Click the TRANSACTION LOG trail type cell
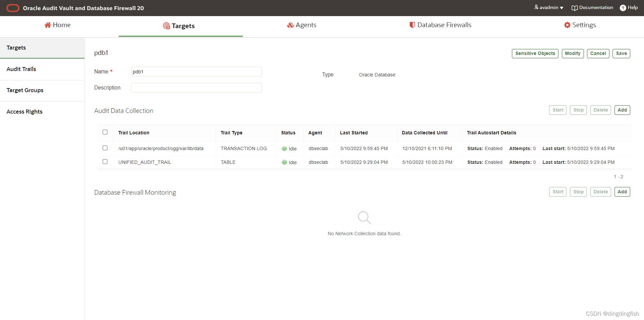Screen dimensions: 644x320 click(244, 149)
